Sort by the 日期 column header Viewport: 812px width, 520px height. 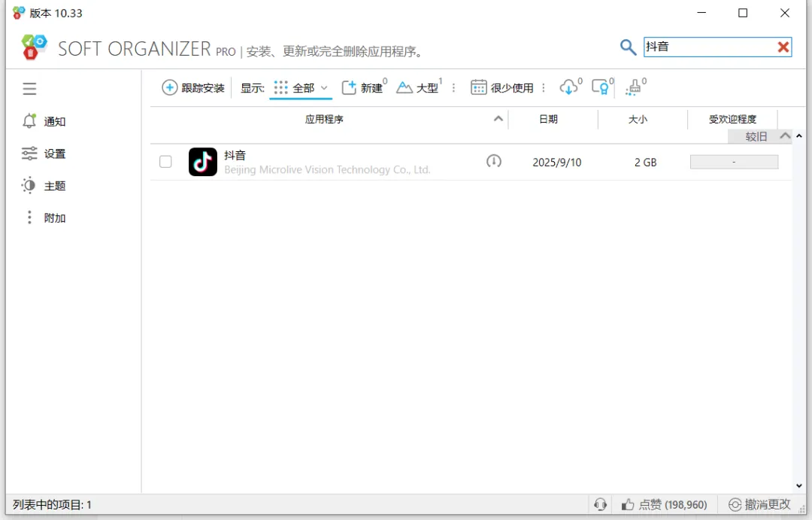point(548,119)
